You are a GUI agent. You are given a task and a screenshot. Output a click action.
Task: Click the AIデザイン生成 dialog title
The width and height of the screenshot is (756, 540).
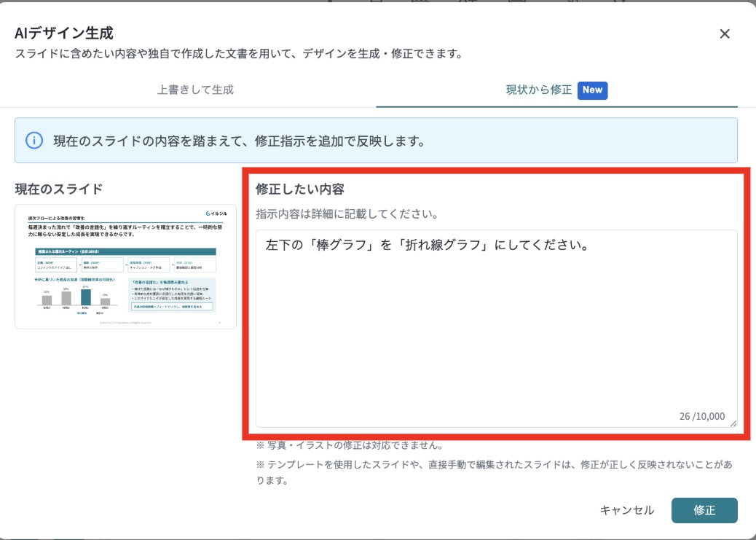point(64,33)
